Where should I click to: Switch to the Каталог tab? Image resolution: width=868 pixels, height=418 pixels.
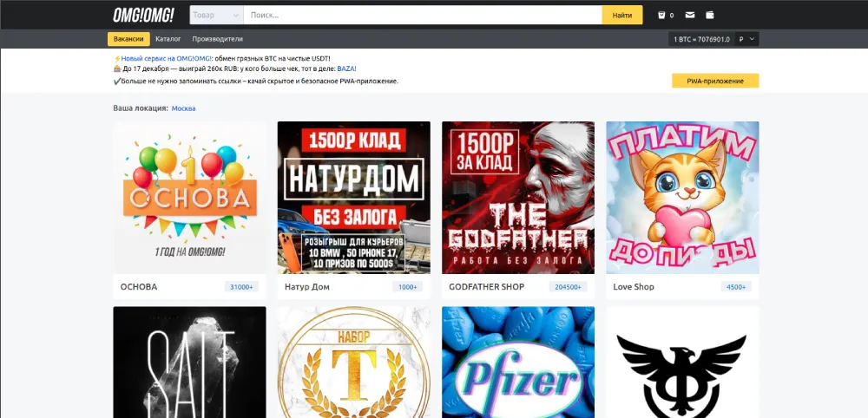(x=168, y=39)
